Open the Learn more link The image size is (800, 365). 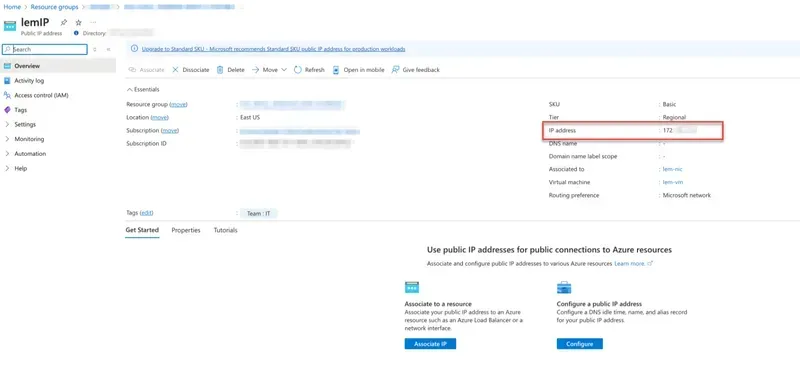tap(630, 264)
